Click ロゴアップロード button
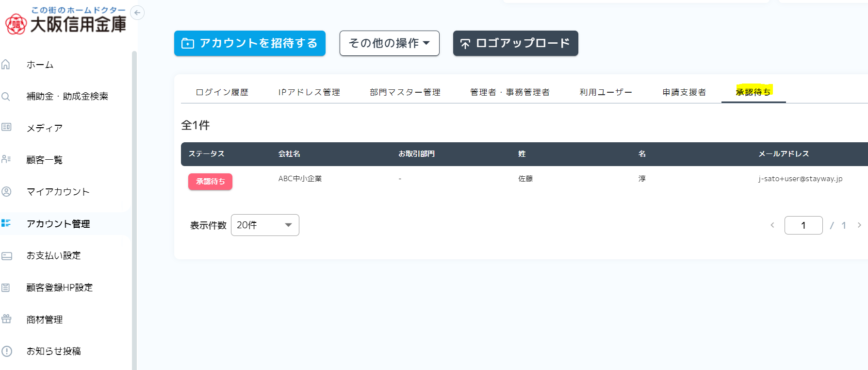The width and height of the screenshot is (868, 370). [516, 43]
